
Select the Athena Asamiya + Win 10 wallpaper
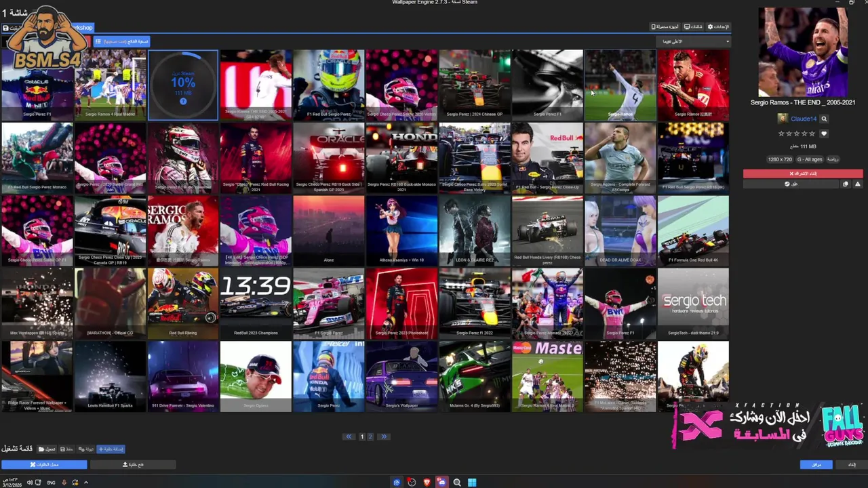coord(401,230)
